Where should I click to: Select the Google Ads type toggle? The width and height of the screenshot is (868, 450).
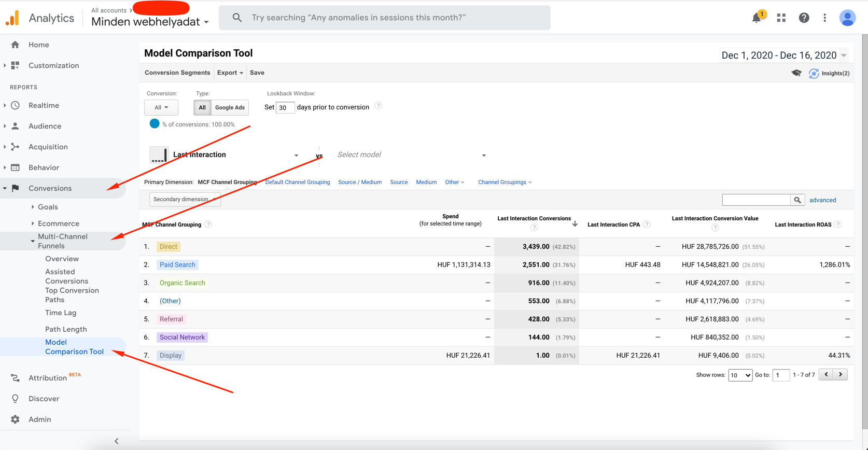pos(230,107)
